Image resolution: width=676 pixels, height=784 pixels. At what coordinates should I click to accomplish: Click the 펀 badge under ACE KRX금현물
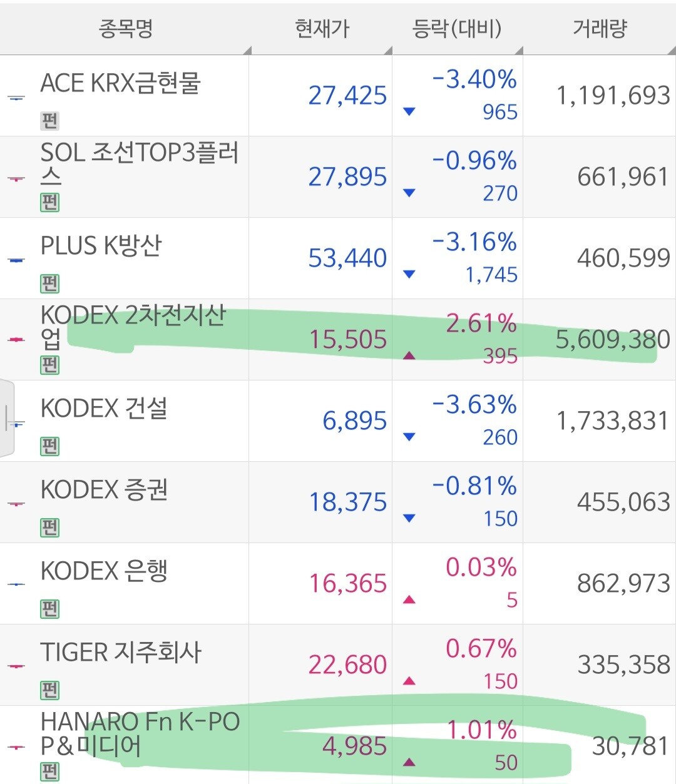tap(49, 121)
